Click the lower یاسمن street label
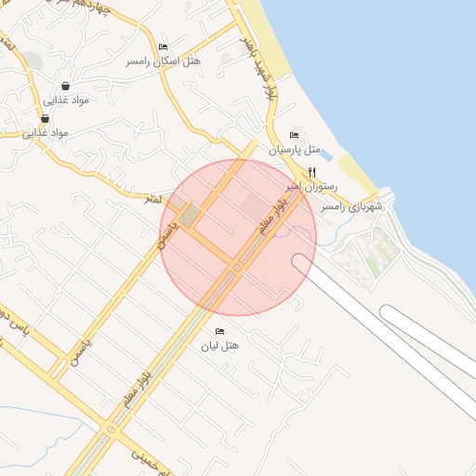 click(81, 353)
